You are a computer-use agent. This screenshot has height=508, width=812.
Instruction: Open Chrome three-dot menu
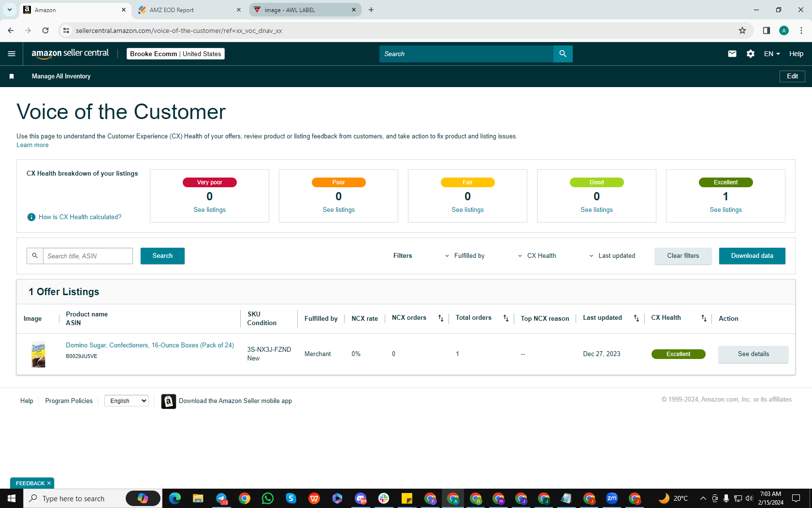(x=801, y=30)
